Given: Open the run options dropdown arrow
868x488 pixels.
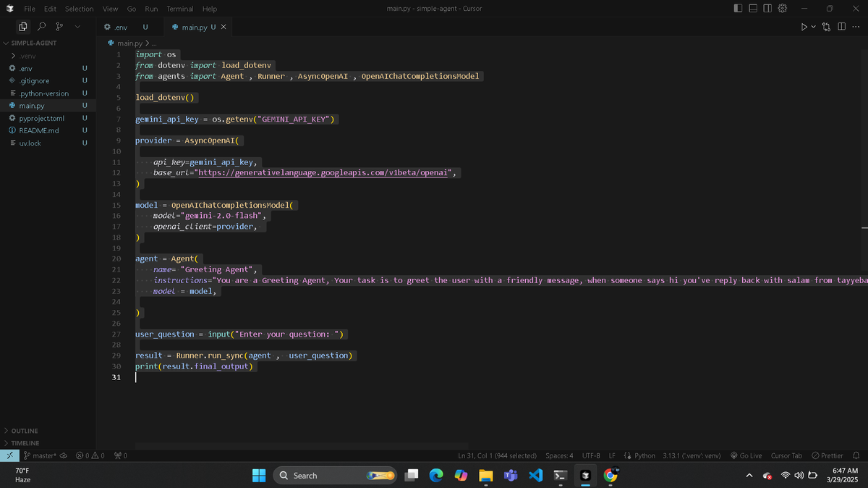Looking at the screenshot, I should [813, 27].
